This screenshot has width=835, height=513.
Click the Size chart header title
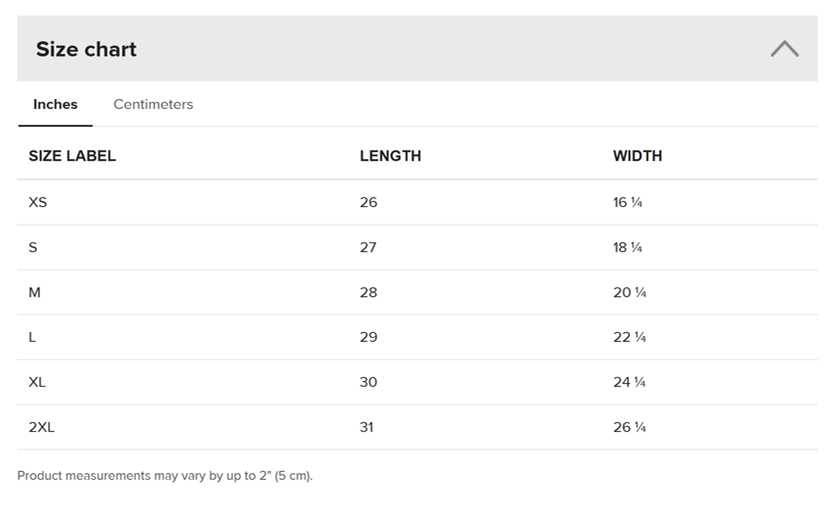tap(86, 49)
